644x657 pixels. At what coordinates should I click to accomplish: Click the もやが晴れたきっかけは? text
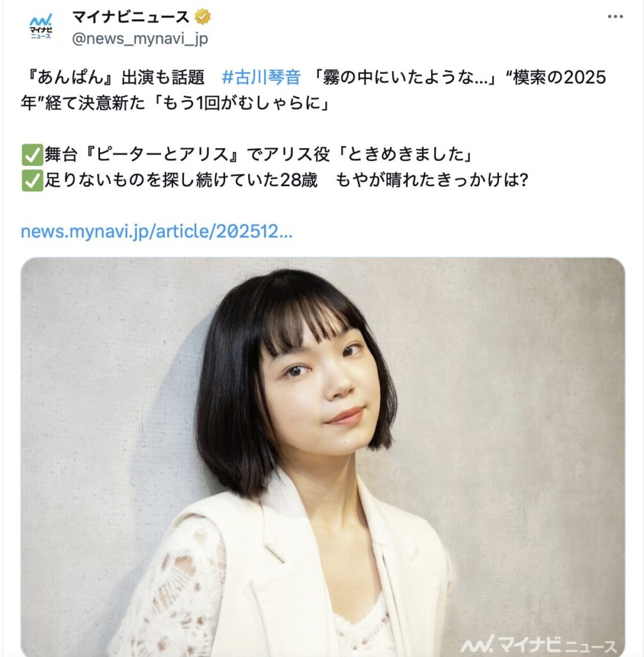[x=432, y=180]
